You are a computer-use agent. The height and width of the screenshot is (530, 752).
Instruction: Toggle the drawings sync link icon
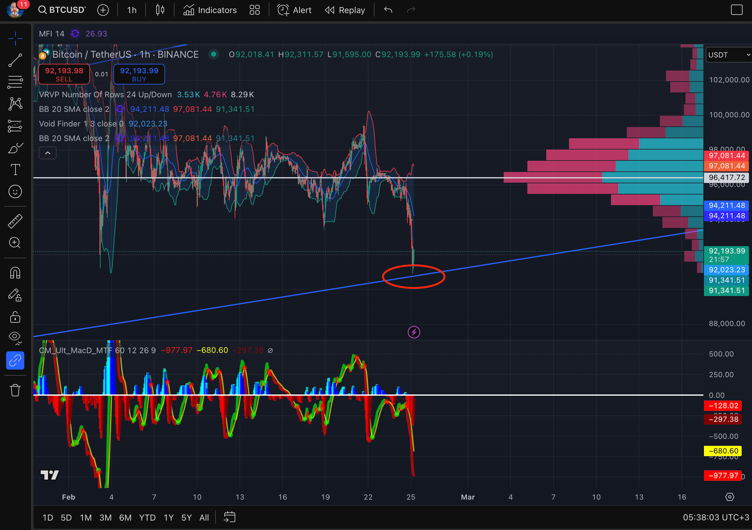click(15, 360)
